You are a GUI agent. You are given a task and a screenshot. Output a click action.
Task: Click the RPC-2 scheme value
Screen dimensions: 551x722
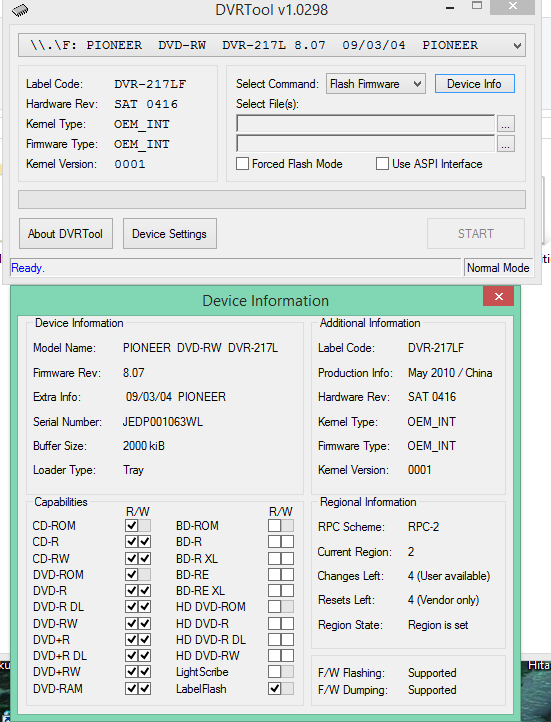click(423, 526)
